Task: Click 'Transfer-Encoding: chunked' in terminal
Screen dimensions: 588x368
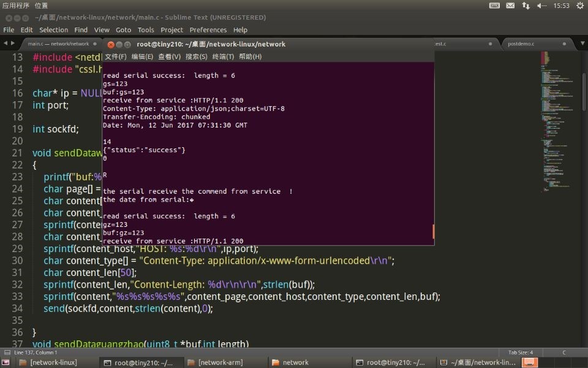Action: click(156, 117)
